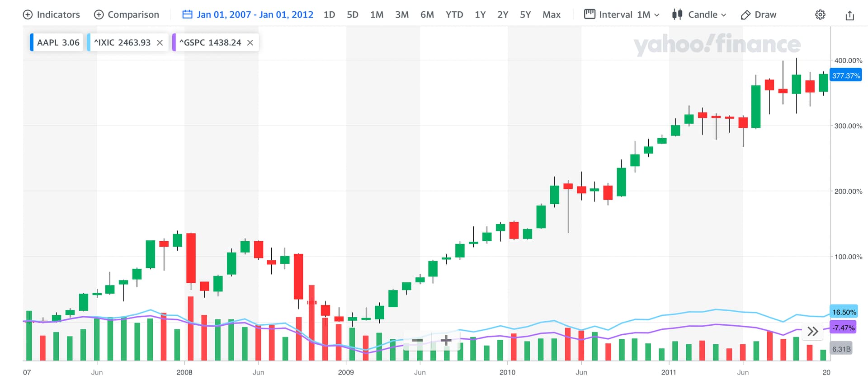
Task: Expand the Interval 1M dropdown
Action: [x=622, y=14]
